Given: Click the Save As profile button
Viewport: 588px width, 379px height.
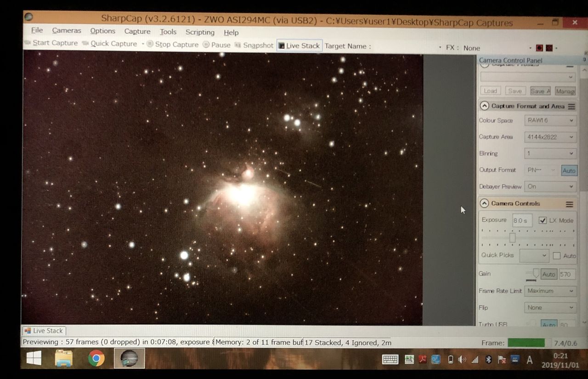Looking at the screenshot, I should (x=540, y=91).
